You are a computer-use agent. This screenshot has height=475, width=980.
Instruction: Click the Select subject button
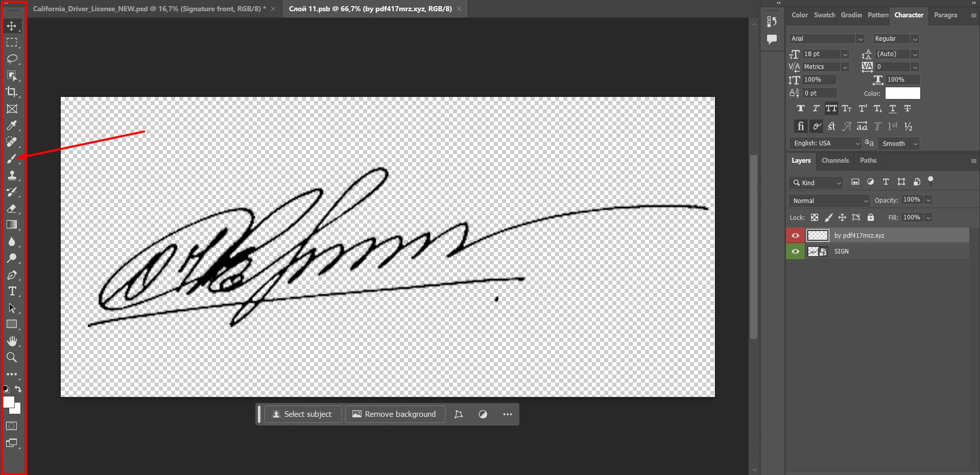302,414
